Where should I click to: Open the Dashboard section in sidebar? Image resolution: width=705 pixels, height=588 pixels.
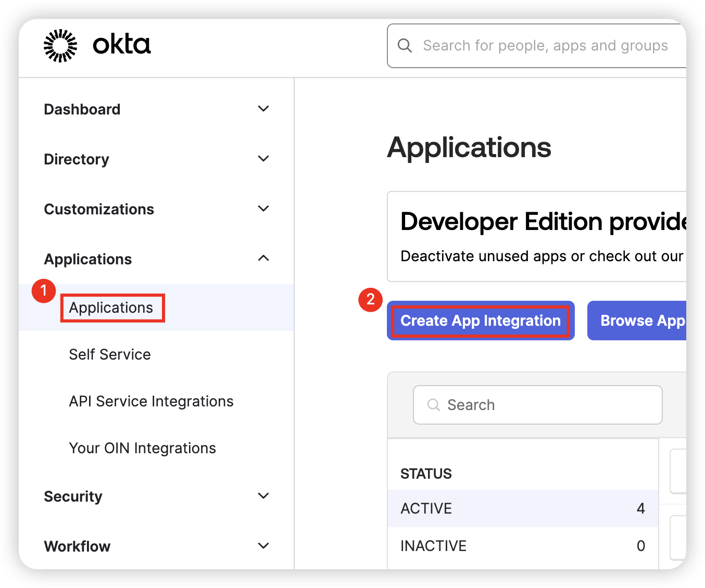tap(82, 109)
